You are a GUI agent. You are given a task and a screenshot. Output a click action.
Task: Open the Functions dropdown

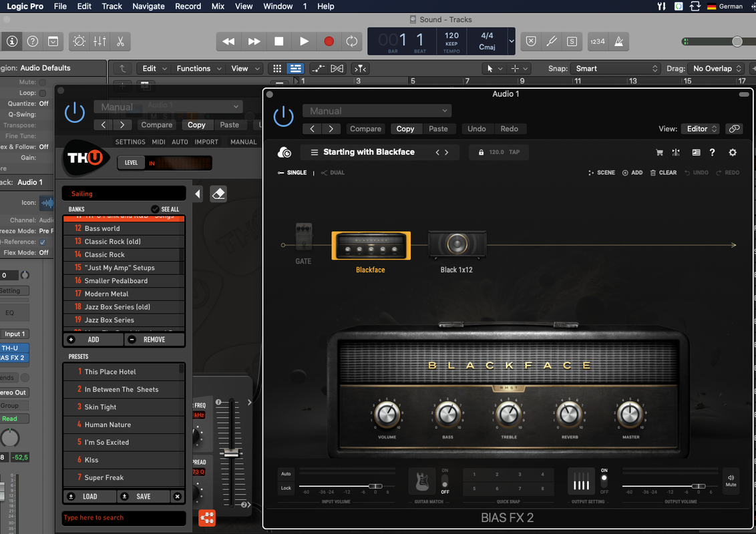tap(198, 69)
